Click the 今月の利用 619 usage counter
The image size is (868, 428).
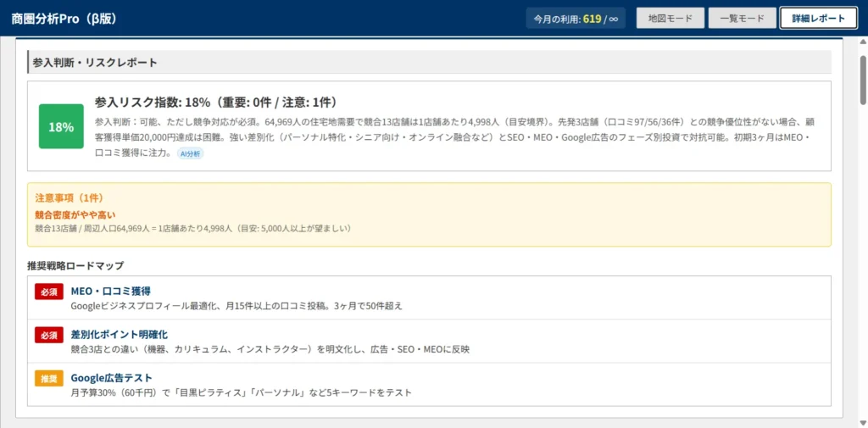click(x=576, y=19)
